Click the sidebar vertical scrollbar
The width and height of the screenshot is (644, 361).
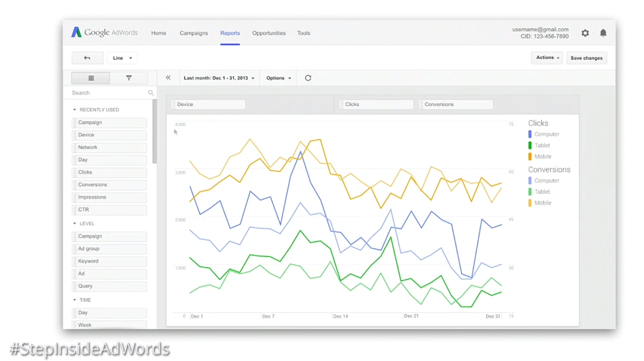[x=155, y=131]
